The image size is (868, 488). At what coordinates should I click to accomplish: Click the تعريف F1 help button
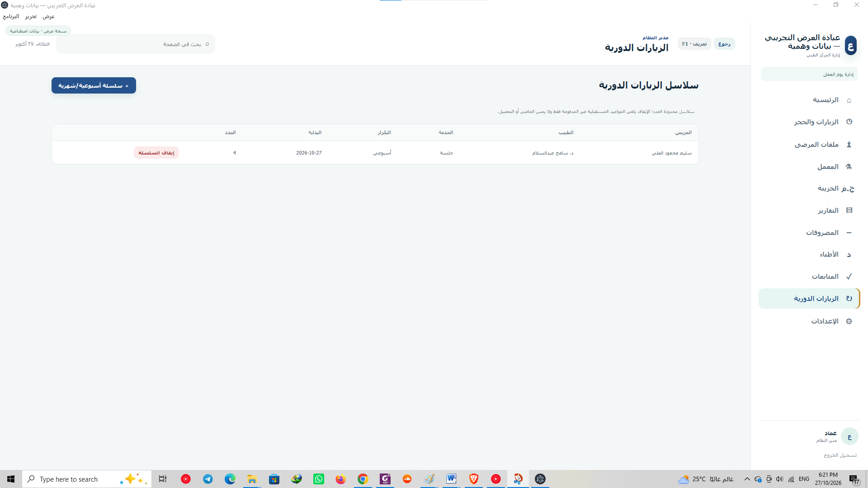(694, 44)
